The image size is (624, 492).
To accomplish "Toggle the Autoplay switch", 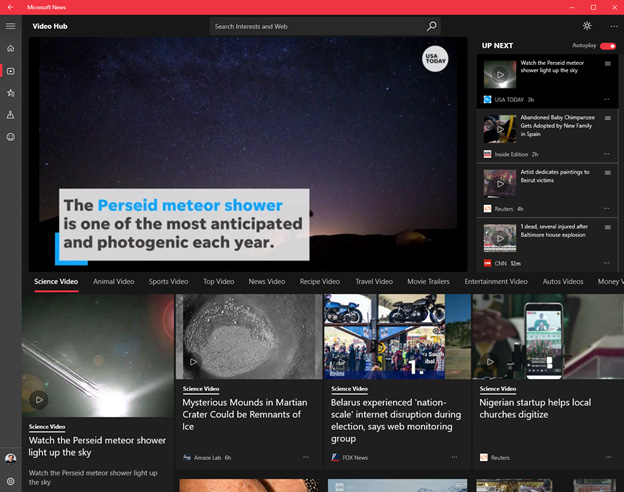I will pyautogui.click(x=608, y=46).
